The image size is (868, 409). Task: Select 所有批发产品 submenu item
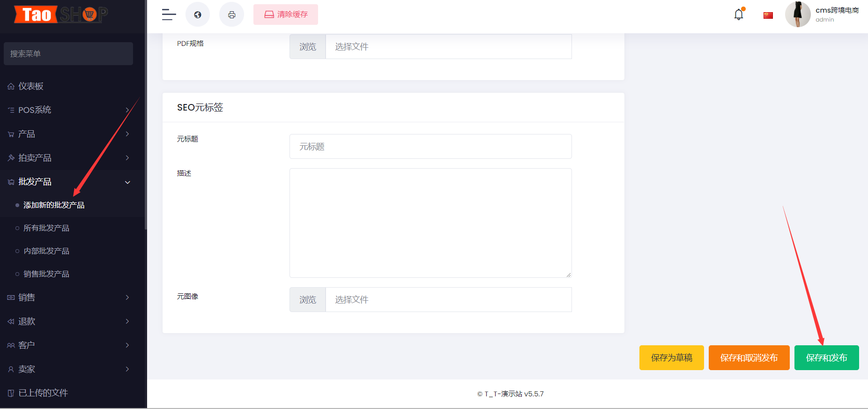[x=46, y=228]
